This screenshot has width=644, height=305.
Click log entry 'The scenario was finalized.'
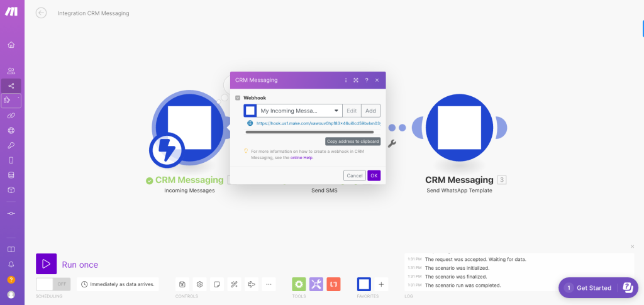[x=456, y=277]
